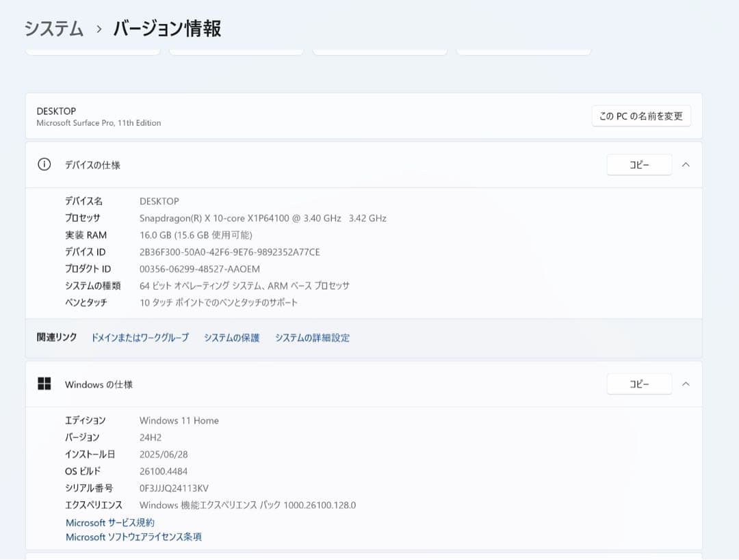Open the システムの保護 link
739x560 pixels.
pyautogui.click(x=232, y=337)
